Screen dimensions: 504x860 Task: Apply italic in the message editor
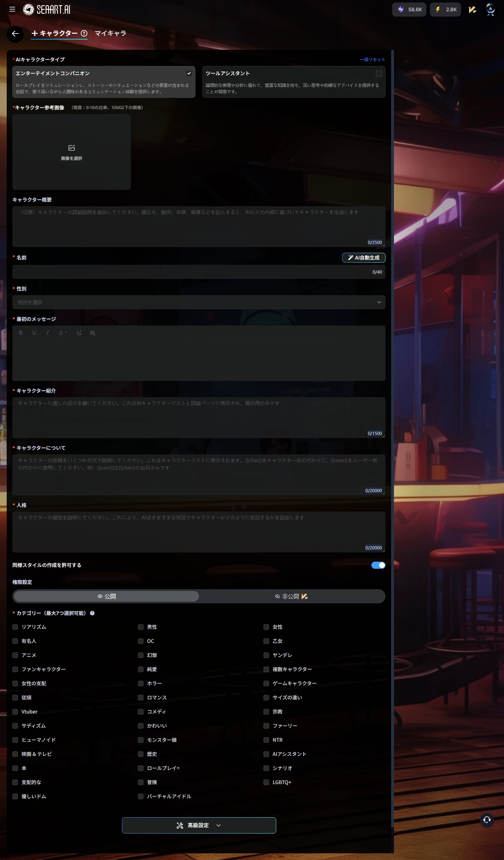coord(48,333)
